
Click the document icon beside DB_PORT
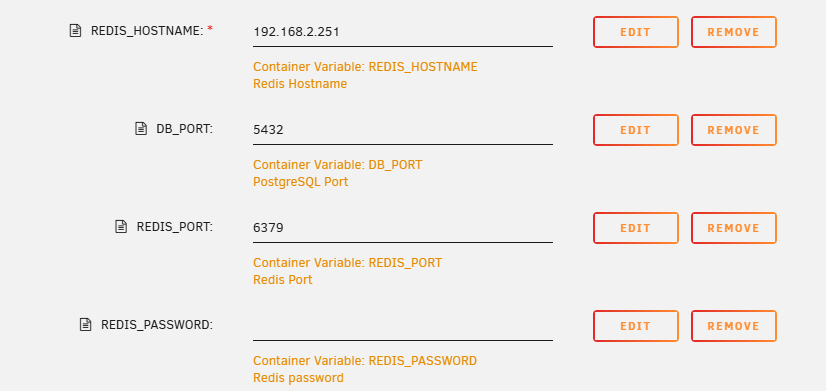141,129
